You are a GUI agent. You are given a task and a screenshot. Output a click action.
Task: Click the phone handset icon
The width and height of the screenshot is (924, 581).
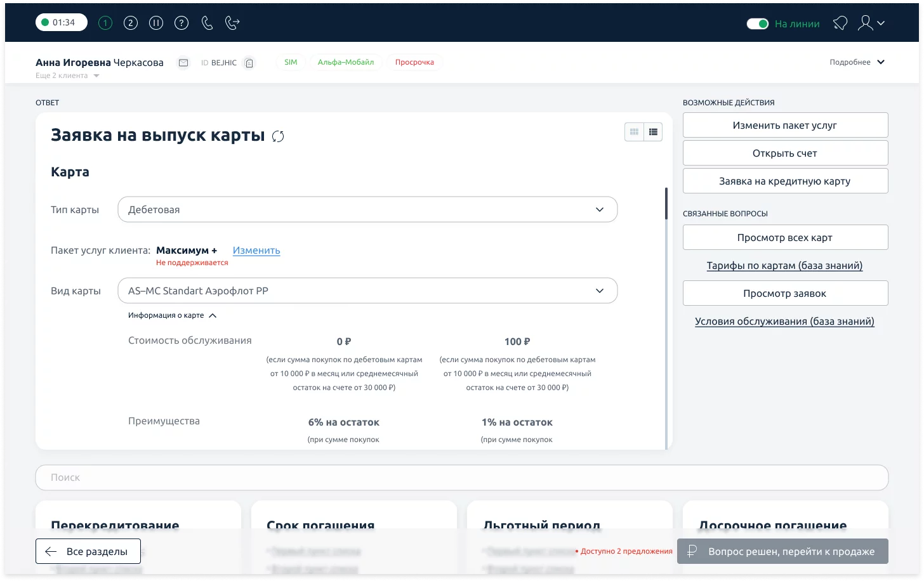[207, 23]
